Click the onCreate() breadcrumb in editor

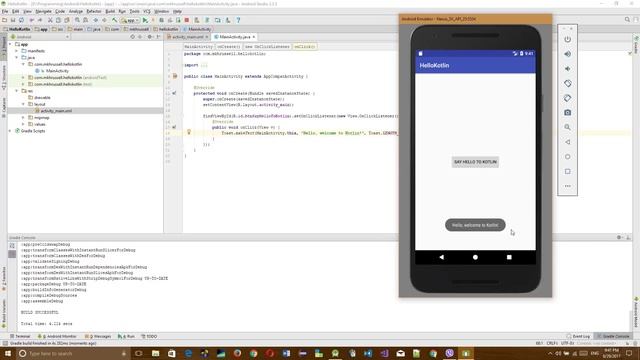[228, 47]
